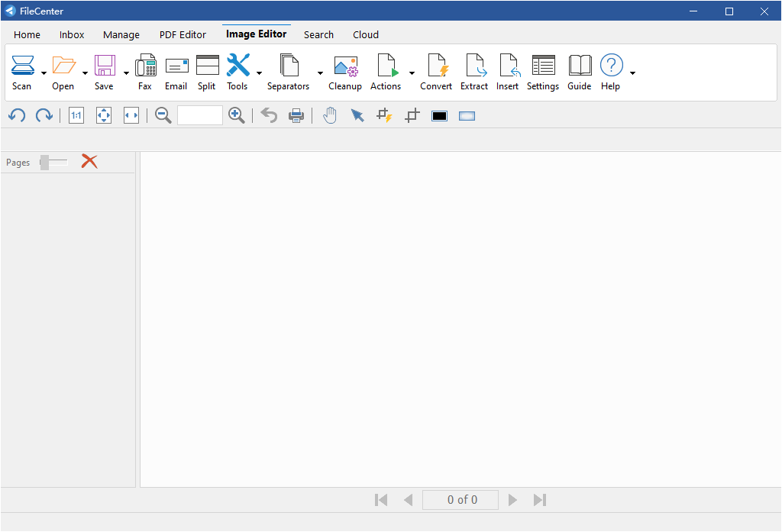Fit the page to window
The width and height of the screenshot is (782, 532).
point(104,116)
